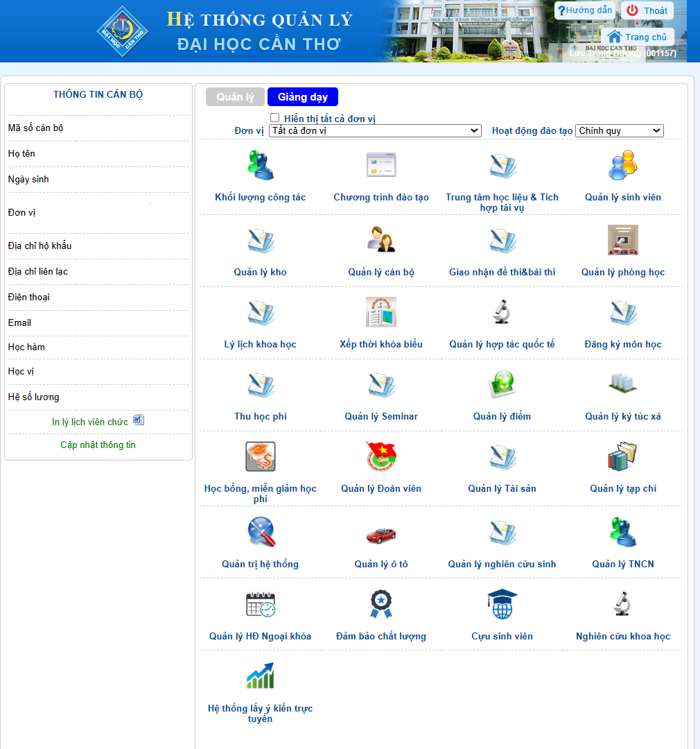Open the Khối lượng công tác icon
The height and width of the screenshot is (749, 700).
[261, 165]
